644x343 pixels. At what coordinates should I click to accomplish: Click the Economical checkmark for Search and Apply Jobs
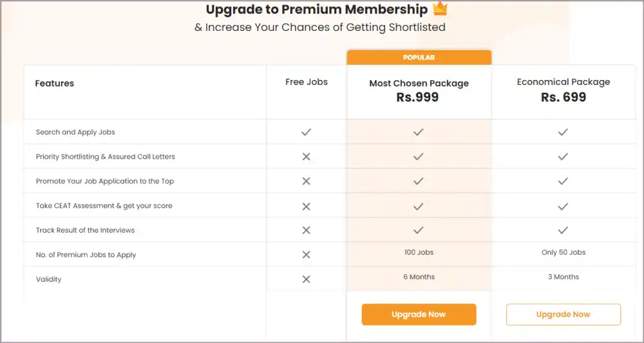point(563,132)
